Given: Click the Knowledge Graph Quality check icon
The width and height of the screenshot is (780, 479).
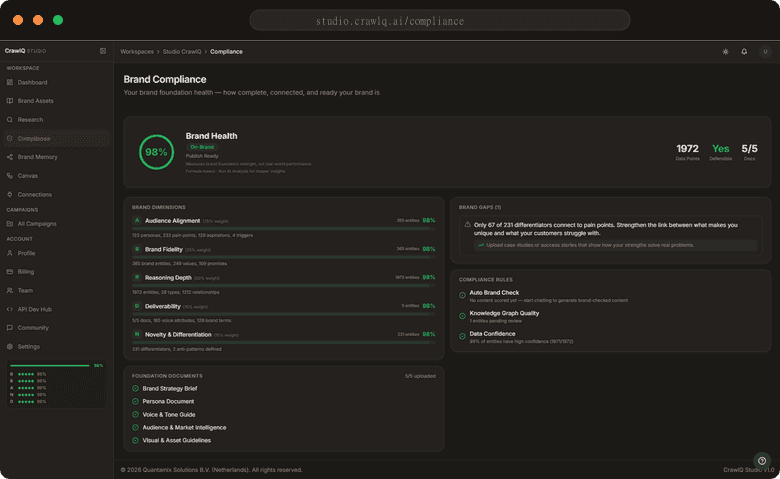Looking at the screenshot, I should coord(462,316).
